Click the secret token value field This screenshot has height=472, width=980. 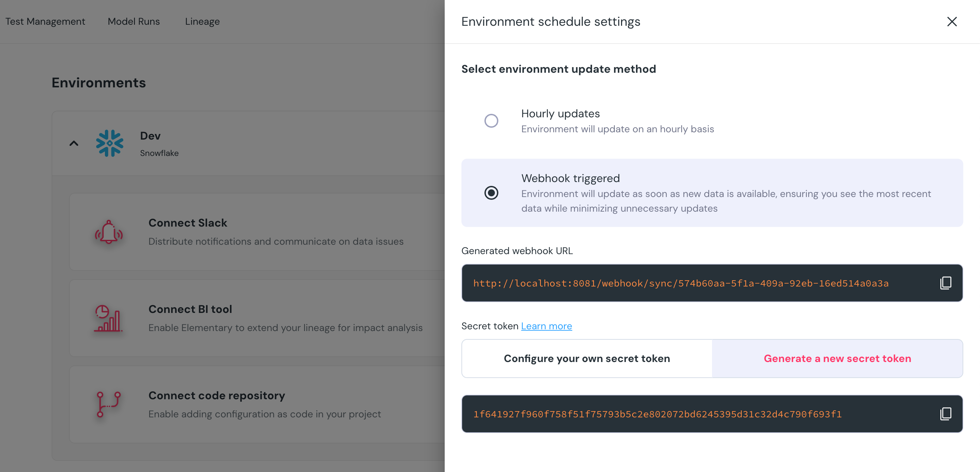pos(657,414)
